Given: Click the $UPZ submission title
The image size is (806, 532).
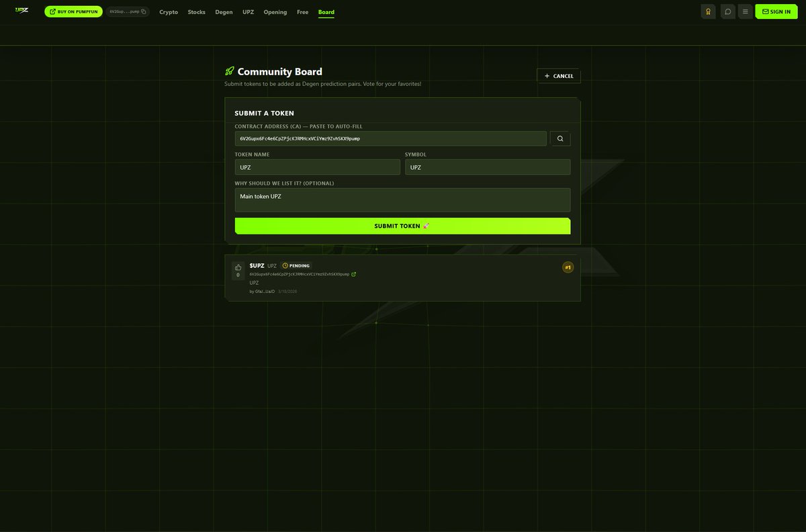Looking at the screenshot, I should pos(257,266).
